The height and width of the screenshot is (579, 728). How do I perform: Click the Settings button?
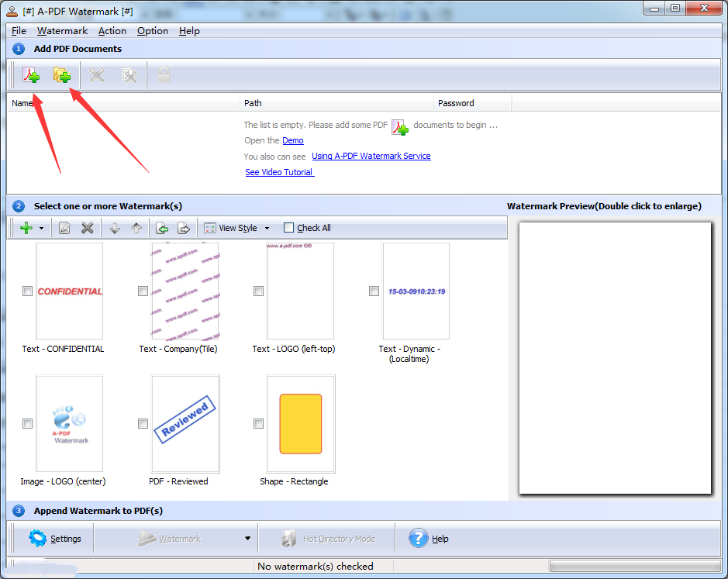[54, 539]
